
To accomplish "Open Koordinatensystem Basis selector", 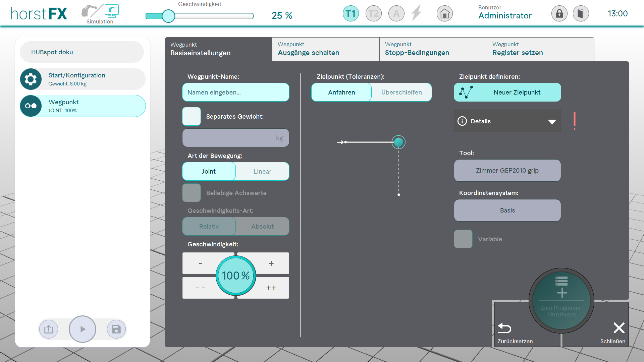I will click(507, 210).
